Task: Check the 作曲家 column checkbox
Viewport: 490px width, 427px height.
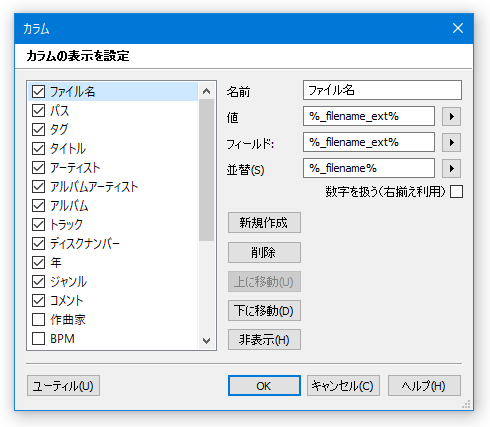Action: 38,319
